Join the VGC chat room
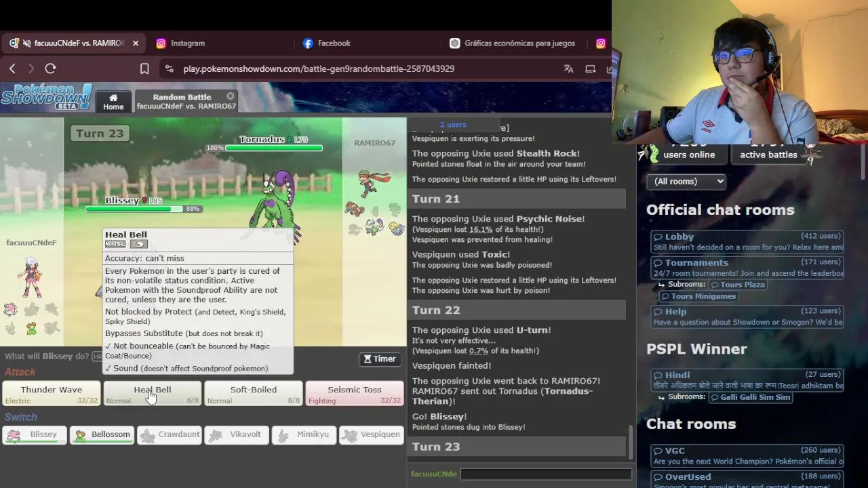Viewport: 868px width, 488px height. click(747, 455)
